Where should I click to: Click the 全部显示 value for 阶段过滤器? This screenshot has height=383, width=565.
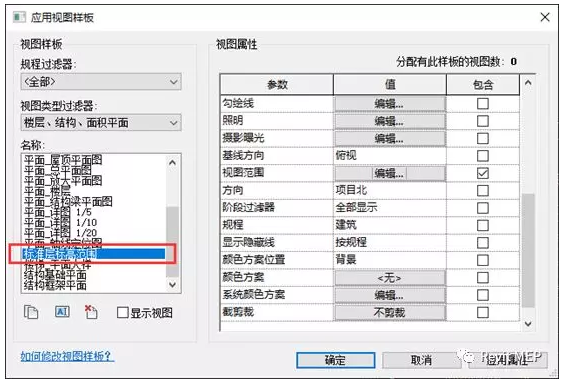point(356,208)
